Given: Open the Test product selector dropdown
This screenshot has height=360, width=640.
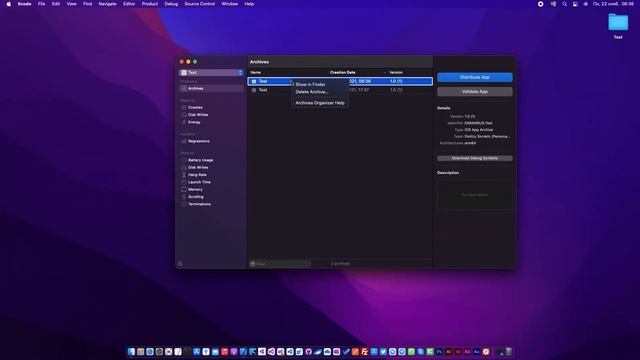Looking at the screenshot, I should (x=211, y=73).
